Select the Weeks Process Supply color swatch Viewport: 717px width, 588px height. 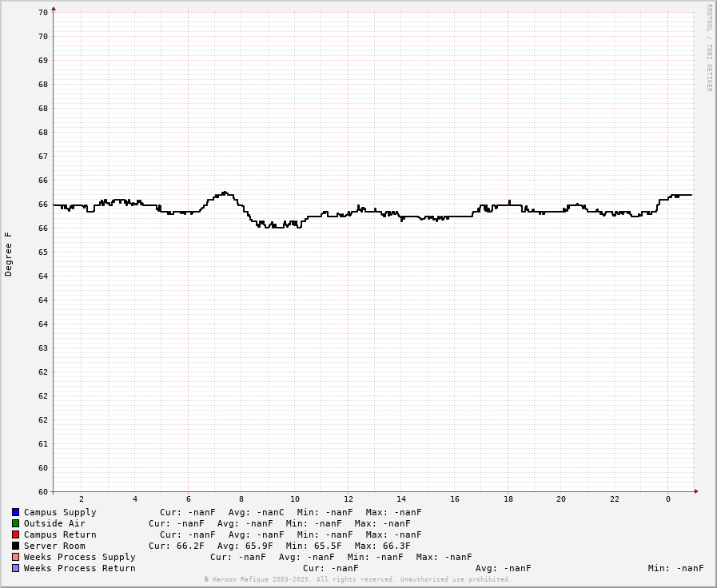pos(15,557)
